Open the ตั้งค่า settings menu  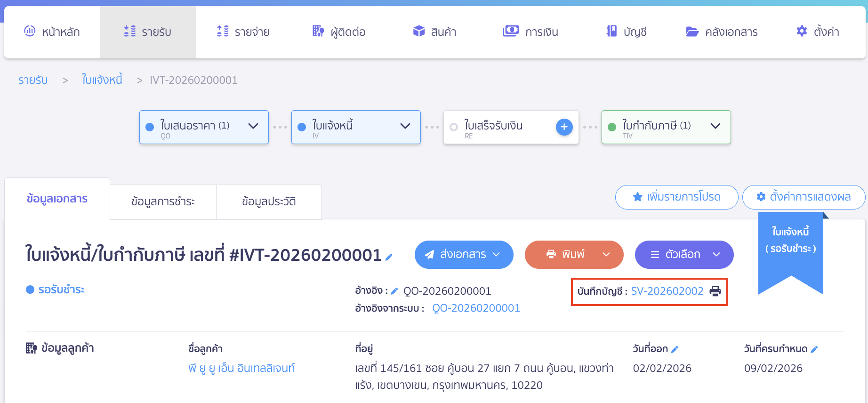point(818,32)
